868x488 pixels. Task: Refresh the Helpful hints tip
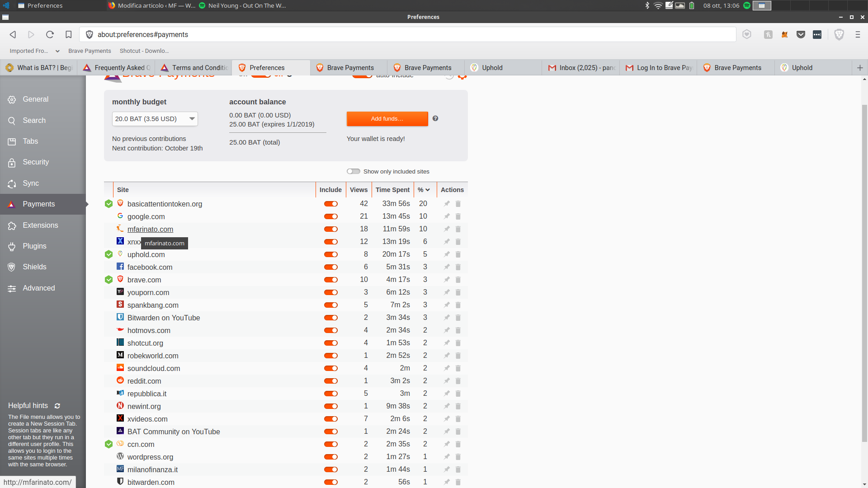tap(57, 406)
